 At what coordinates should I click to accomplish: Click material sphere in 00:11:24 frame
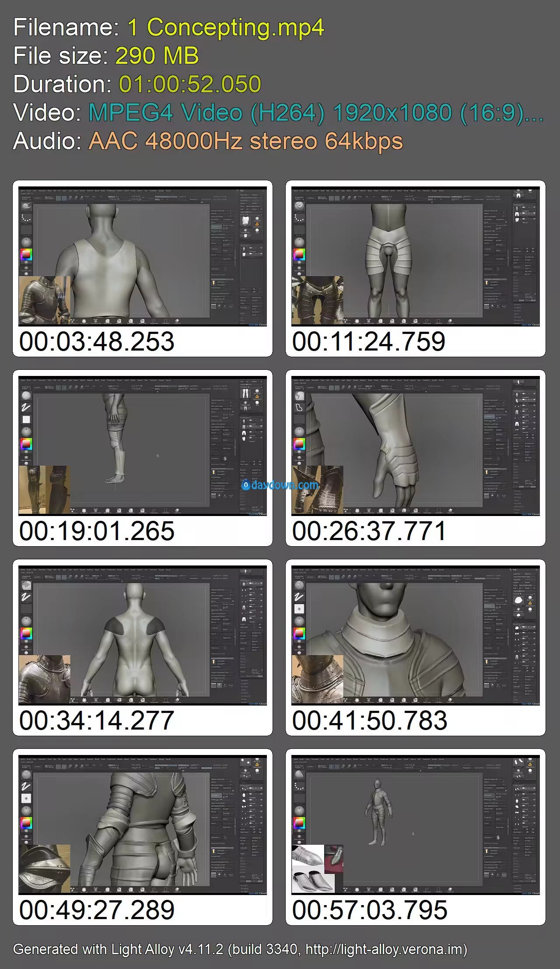pos(299,242)
